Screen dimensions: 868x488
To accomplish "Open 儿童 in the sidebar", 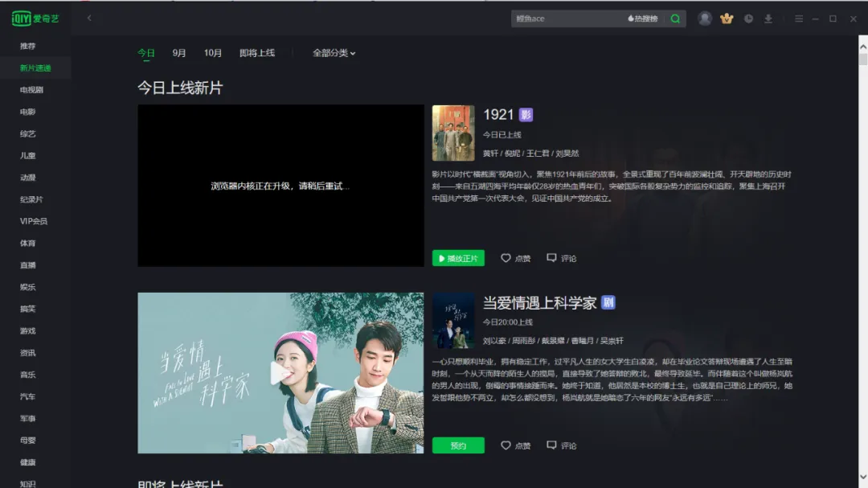I will click(x=27, y=156).
